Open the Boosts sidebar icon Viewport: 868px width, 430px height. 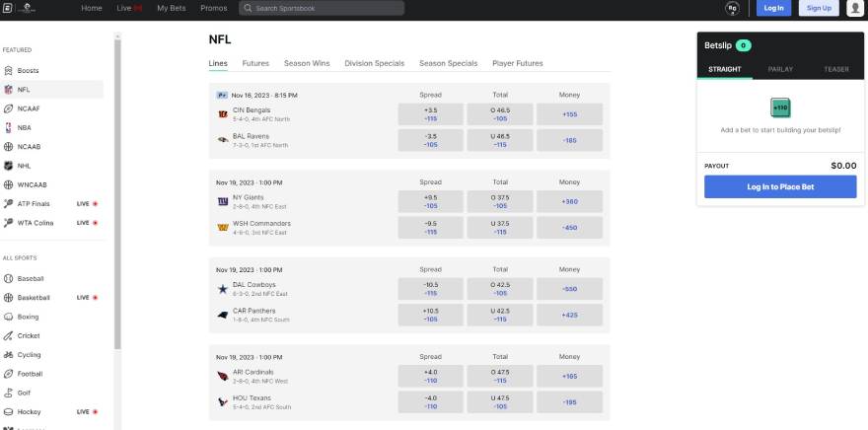8,71
